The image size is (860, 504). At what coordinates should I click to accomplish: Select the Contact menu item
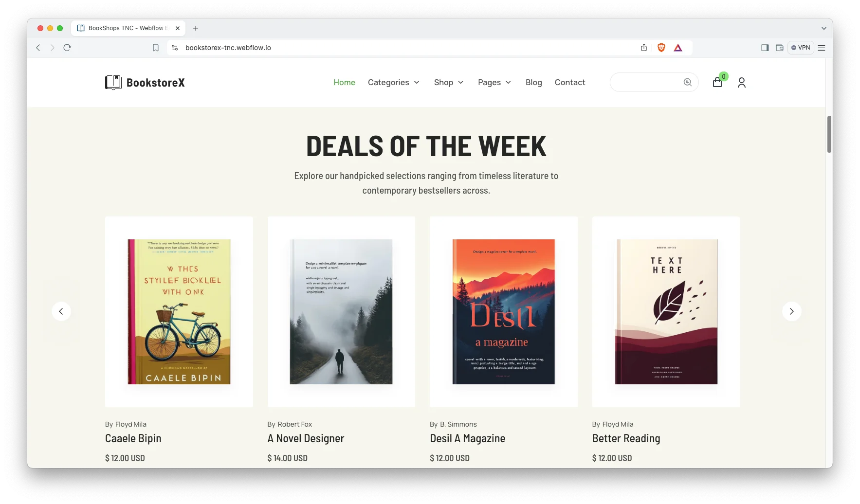(x=569, y=82)
